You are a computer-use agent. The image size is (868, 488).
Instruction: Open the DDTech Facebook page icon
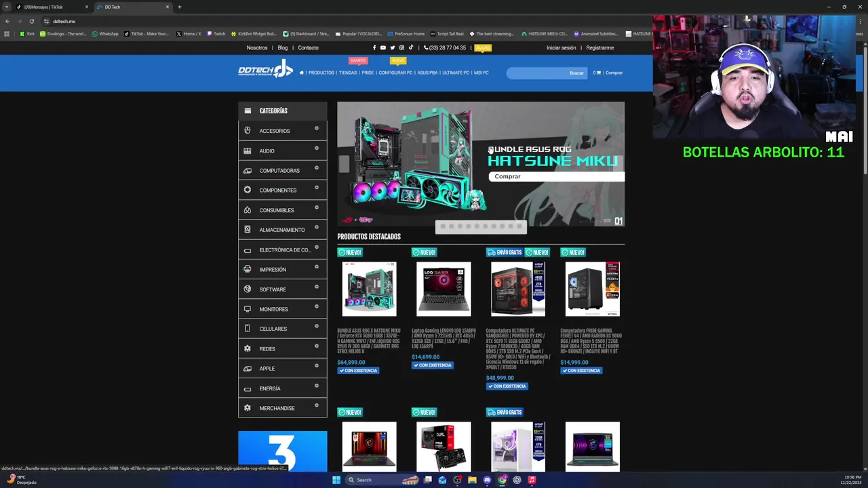pyautogui.click(x=374, y=47)
